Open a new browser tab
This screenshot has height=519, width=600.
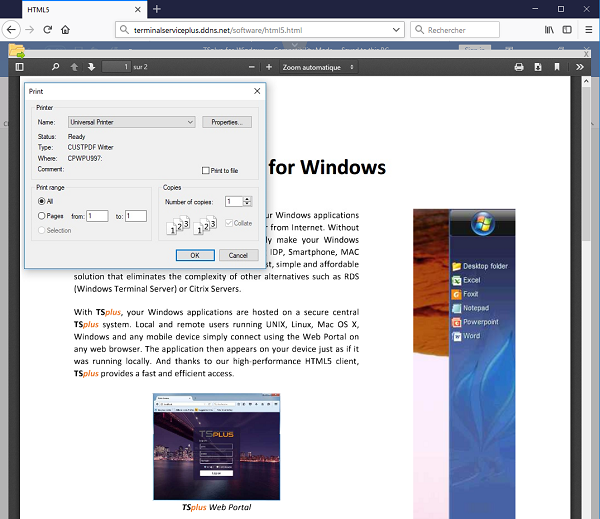(x=156, y=8)
